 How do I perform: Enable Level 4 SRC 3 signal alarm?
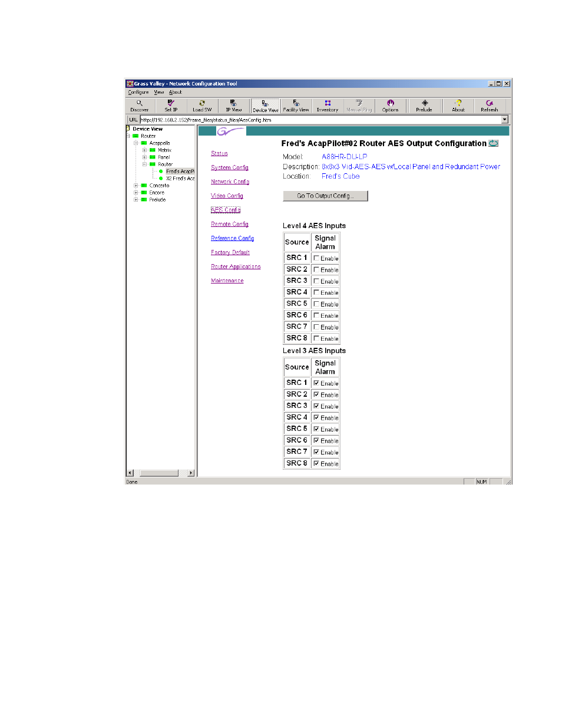click(x=316, y=281)
